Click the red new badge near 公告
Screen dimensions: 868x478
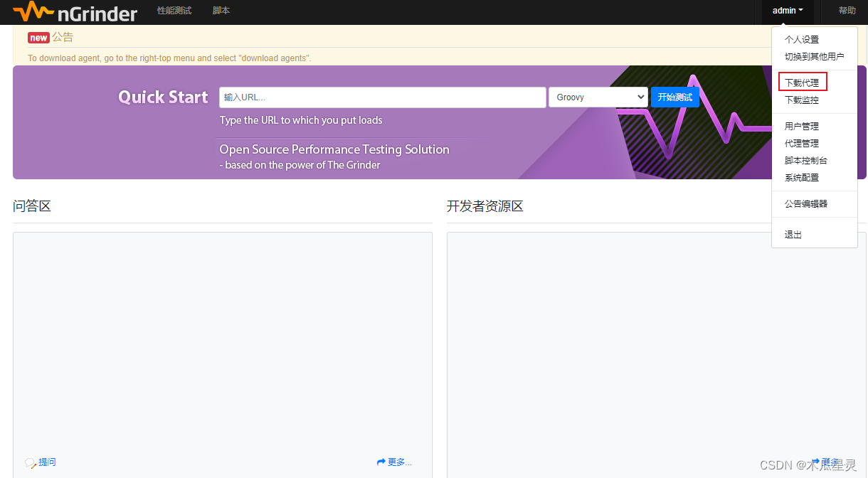[38, 37]
